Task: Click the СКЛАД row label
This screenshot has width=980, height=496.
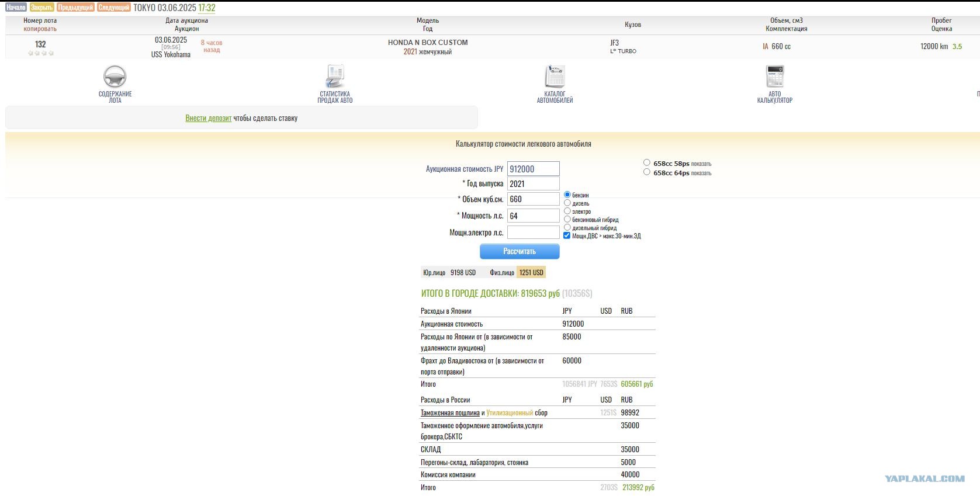Action: point(431,449)
